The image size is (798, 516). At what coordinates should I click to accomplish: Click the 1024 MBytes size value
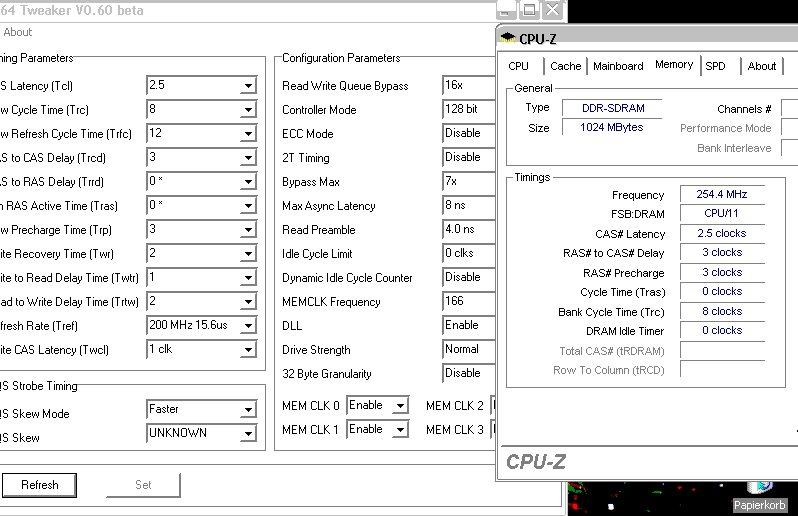coord(612,127)
